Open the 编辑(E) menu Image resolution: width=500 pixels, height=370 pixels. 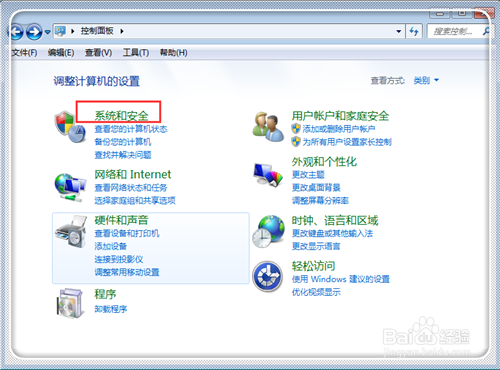pyautogui.click(x=61, y=53)
